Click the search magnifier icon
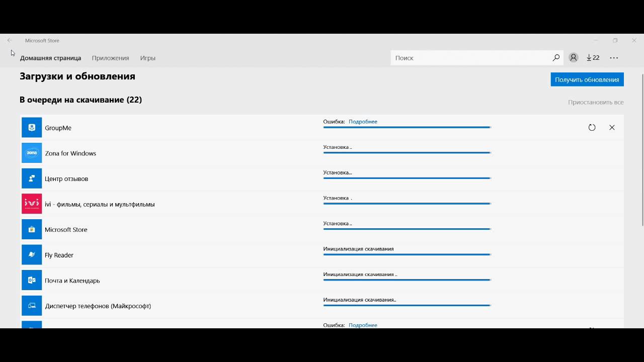 pyautogui.click(x=556, y=58)
